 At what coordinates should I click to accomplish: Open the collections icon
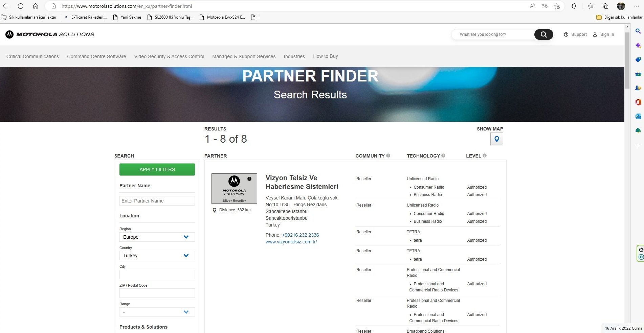605,6
